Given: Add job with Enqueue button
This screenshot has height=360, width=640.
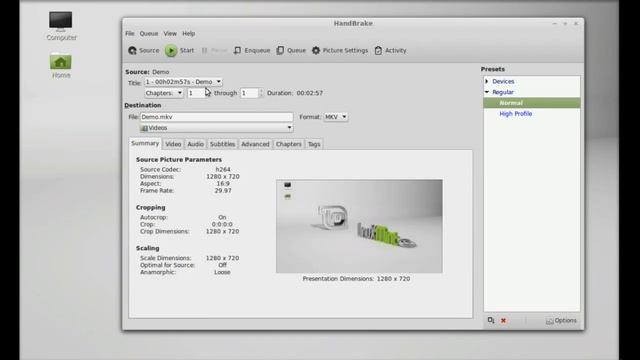Looking at the screenshot, I should pyautogui.click(x=252, y=51).
